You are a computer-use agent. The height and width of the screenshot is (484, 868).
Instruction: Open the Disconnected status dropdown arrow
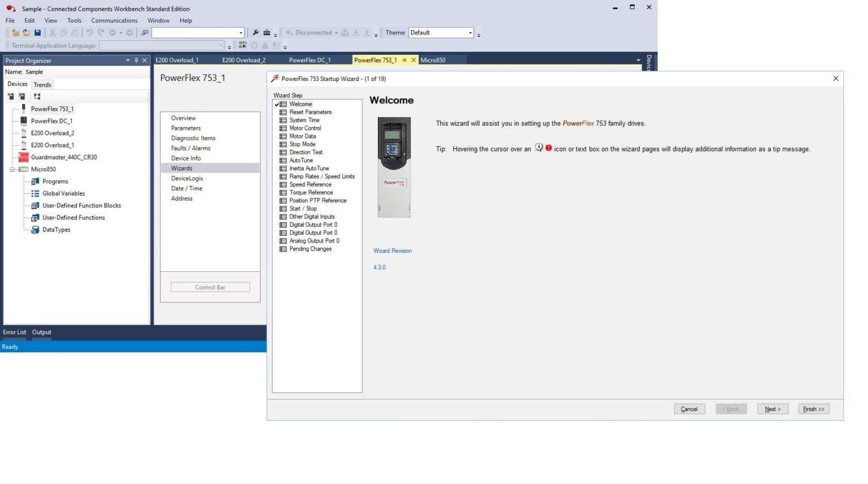tap(336, 33)
